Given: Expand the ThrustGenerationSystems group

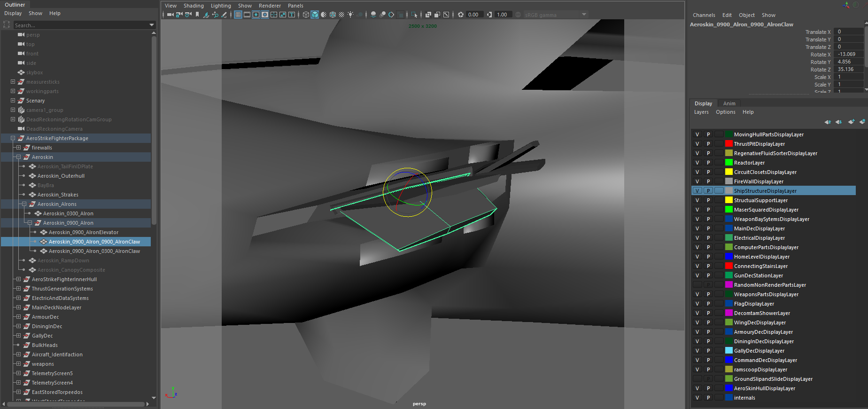Looking at the screenshot, I should [x=18, y=289].
